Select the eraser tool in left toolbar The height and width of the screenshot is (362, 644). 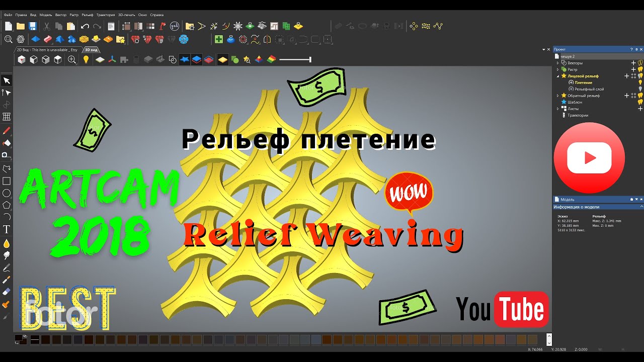click(7, 292)
